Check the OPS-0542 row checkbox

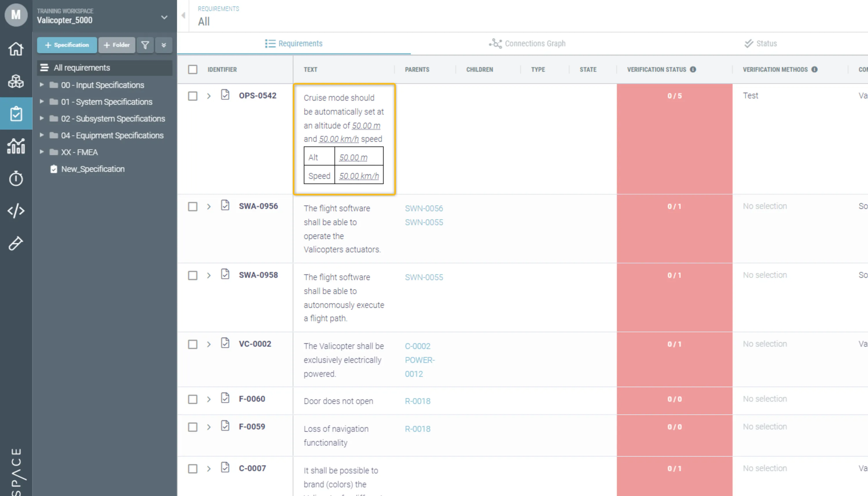click(193, 96)
